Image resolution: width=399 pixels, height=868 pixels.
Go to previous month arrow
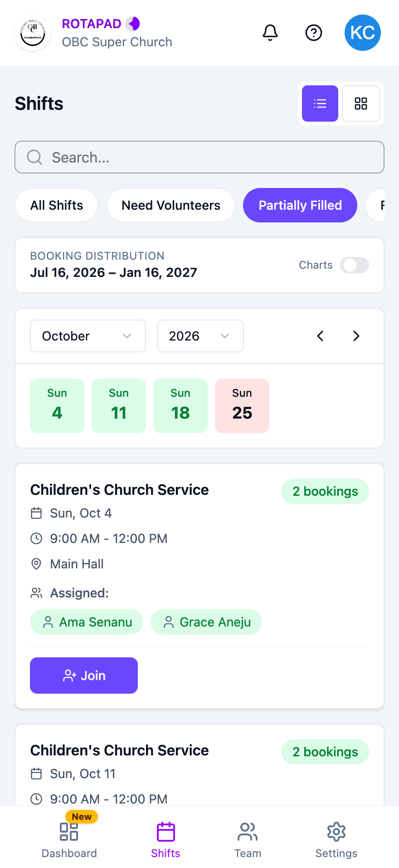(x=320, y=336)
